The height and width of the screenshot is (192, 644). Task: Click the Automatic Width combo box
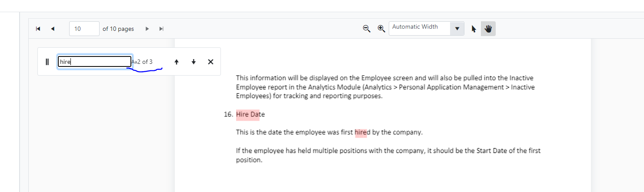[419, 29]
